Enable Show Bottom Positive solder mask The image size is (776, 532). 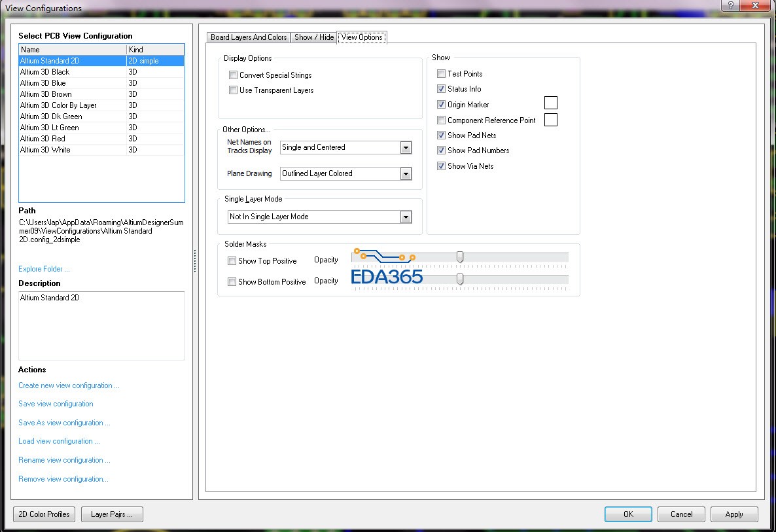(x=232, y=281)
